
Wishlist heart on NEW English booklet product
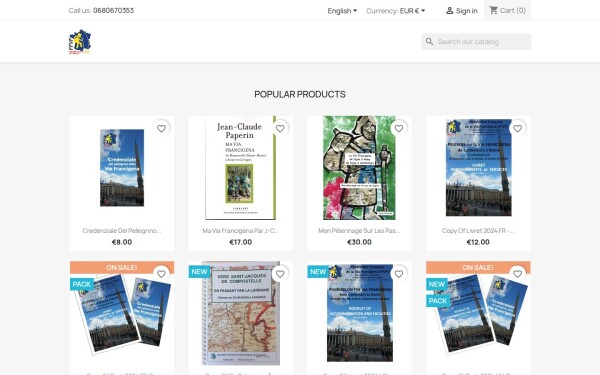click(x=399, y=274)
